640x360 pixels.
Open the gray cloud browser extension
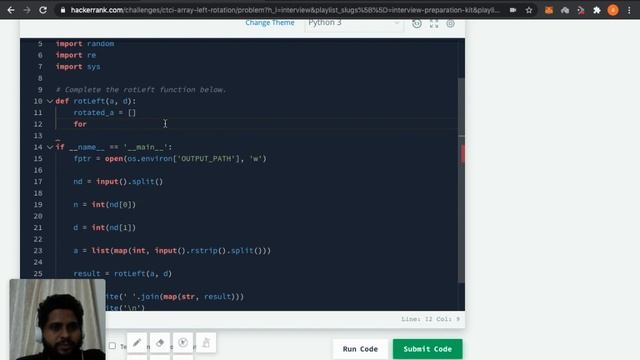[565, 10]
